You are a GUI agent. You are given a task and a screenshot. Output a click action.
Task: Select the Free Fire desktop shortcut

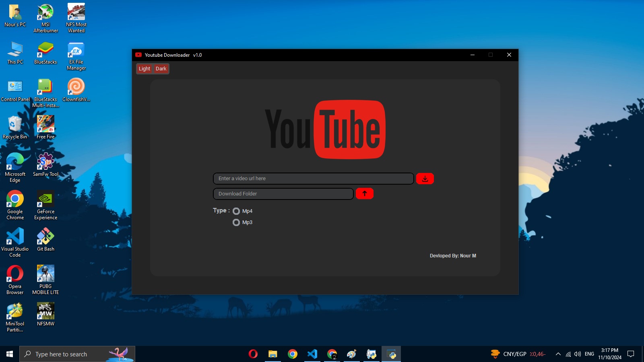45,128
